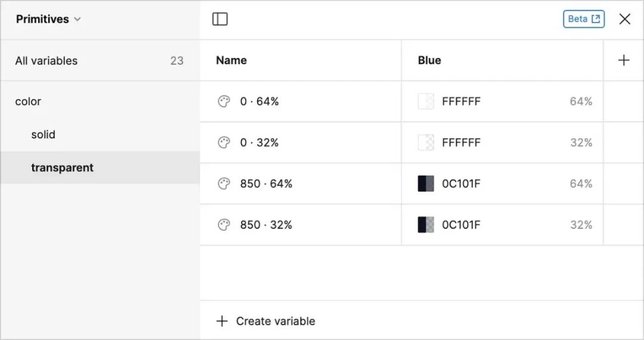The image size is (644, 340).
Task: Click the palette icon for 850 · 64%
Action: 224,184
